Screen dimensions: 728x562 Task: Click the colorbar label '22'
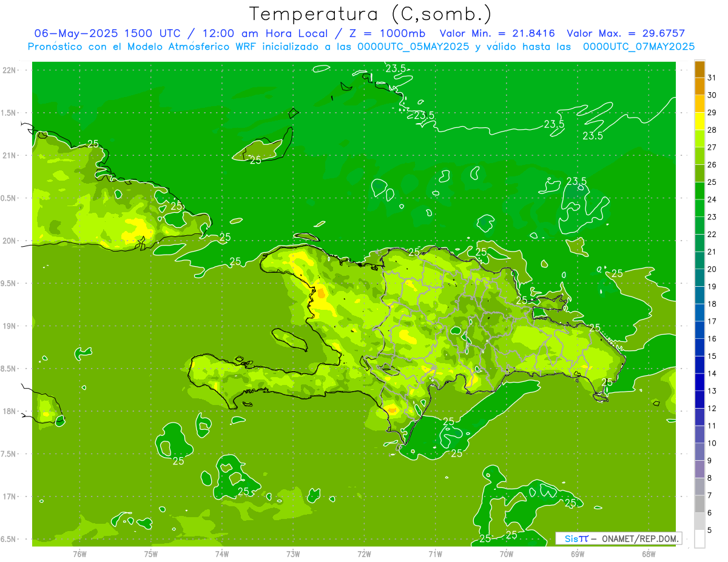click(x=712, y=235)
